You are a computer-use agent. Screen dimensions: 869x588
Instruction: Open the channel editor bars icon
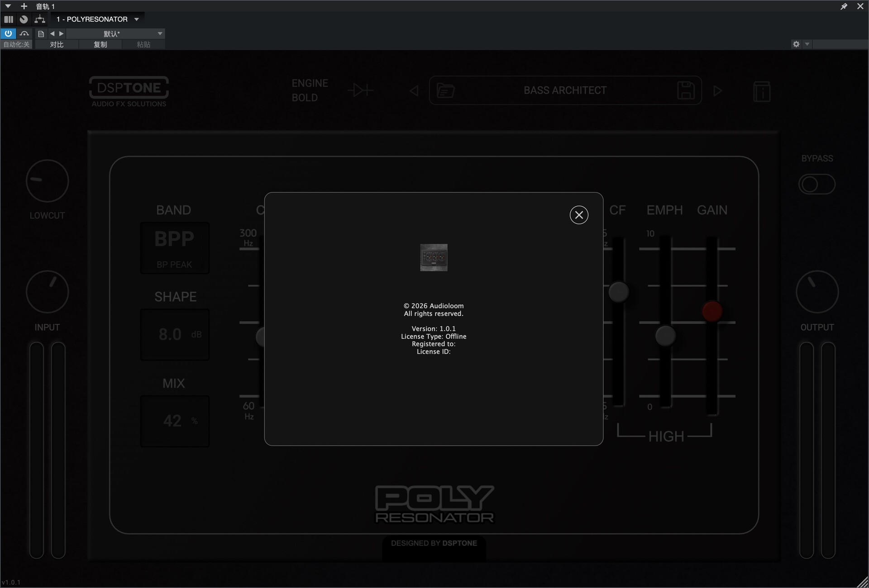(x=9, y=19)
